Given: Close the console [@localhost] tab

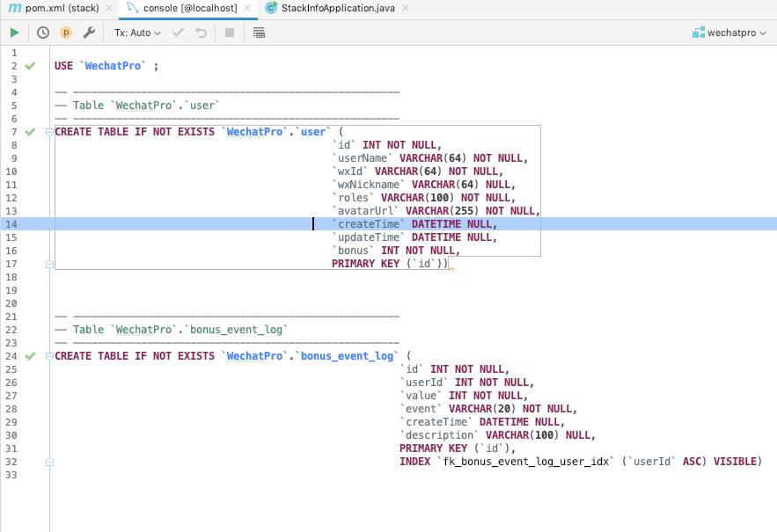Looking at the screenshot, I should tap(248, 8).
